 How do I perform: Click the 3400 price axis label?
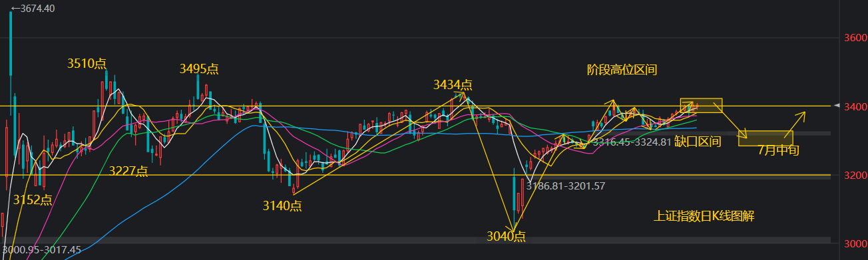click(x=853, y=107)
